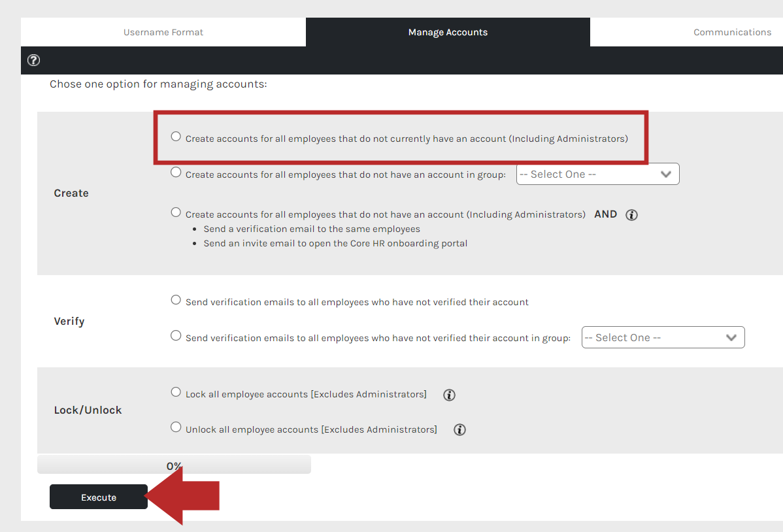
Task: Switch to the Manage Accounts tab
Action: click(x=448, y=32)
